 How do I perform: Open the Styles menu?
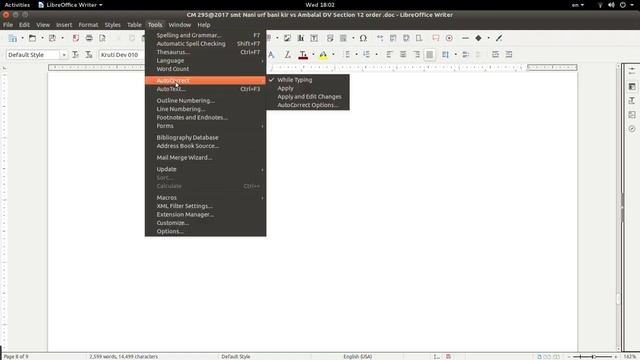coord(112,25)
